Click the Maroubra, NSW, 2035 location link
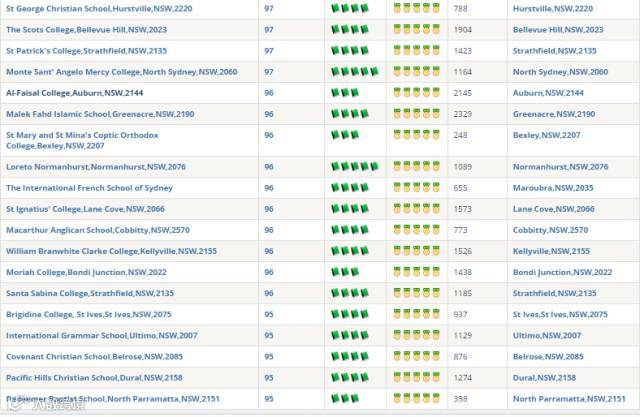The height and width of the screenshot is (417, 640). coord(553,188)
